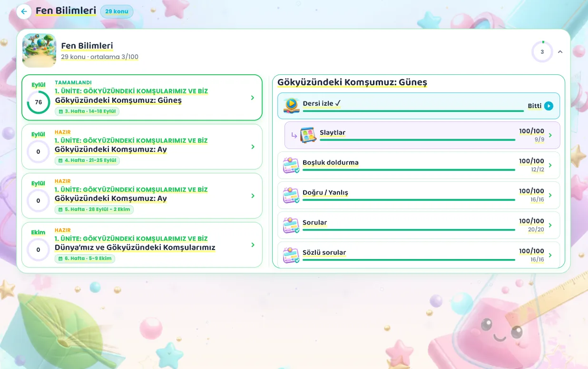Click the 12/12 score under Boşluk doldurma
588x369 pixels.
coord(538,170)
